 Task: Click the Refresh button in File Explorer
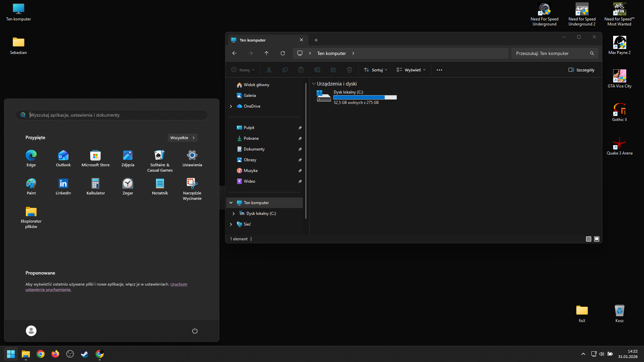(283, 53)
